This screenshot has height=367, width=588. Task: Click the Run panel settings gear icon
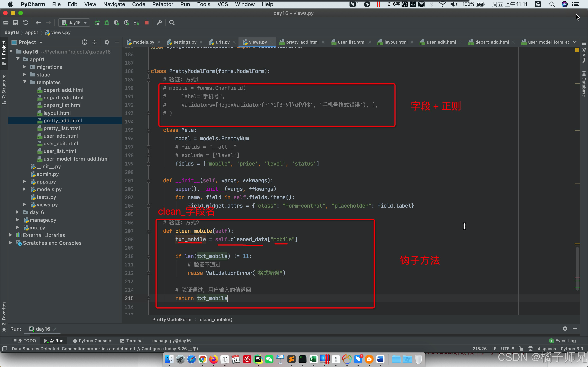565,329
